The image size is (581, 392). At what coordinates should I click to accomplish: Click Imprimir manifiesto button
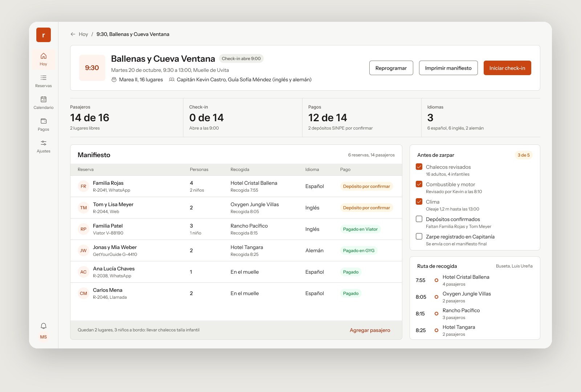point(448,68)
